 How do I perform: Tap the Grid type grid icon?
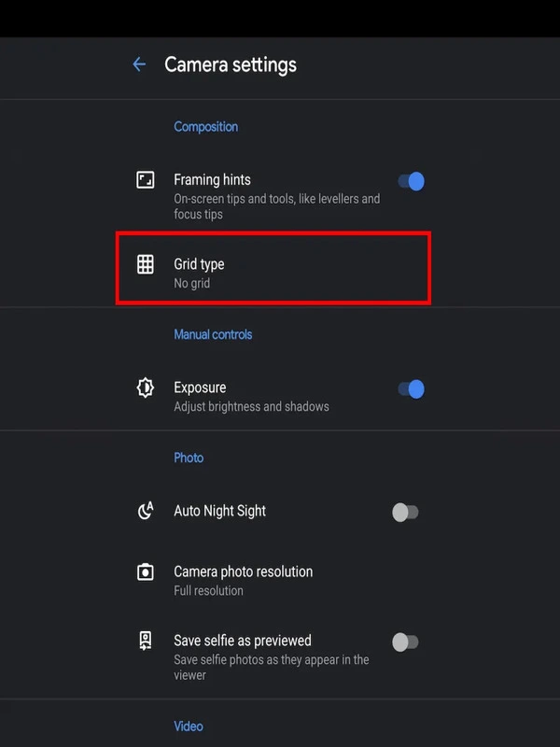146,264
